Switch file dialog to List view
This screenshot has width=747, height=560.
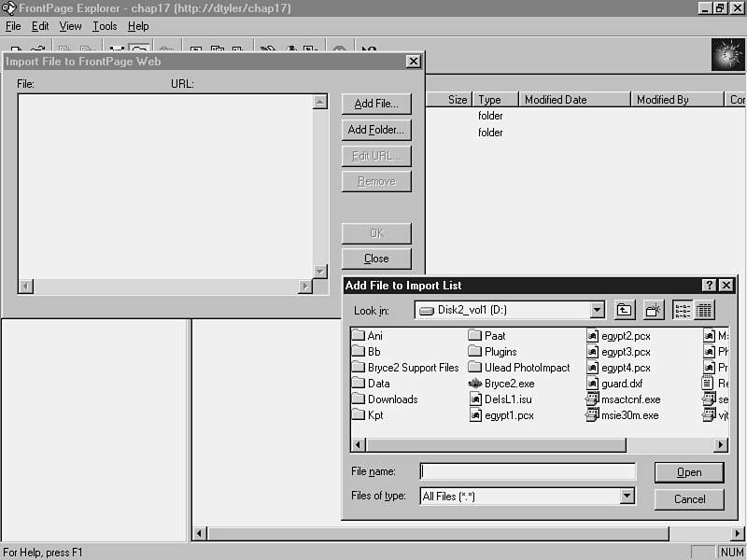pyautogui.click(x=683, y=310)
